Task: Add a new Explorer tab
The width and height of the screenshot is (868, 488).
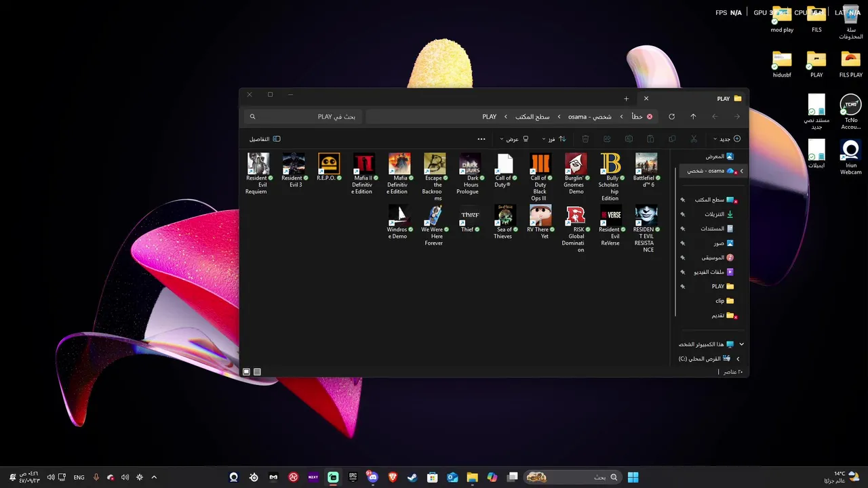Action: point(626,99)
